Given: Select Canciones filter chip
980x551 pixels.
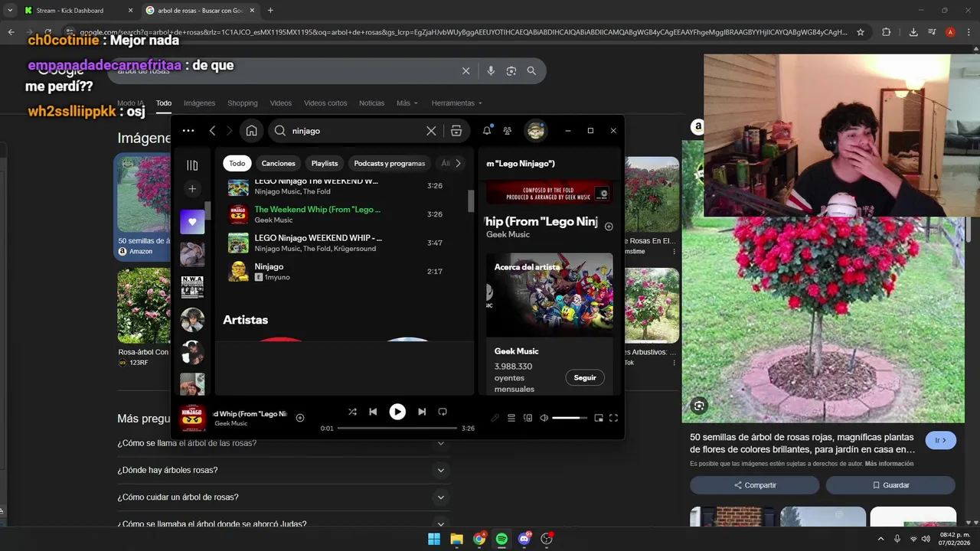Looking at the screenshot, I should (x=278, y=163).
